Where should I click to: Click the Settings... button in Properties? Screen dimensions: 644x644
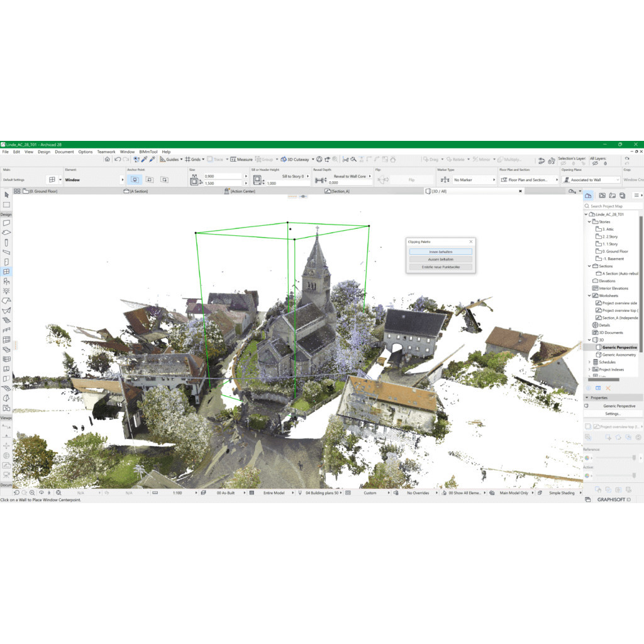pyautogui.click(x=613, y=414)
